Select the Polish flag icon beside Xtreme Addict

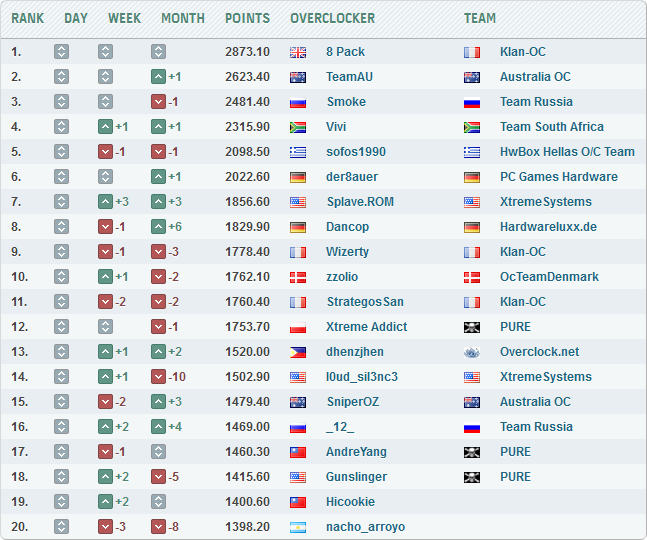(298, 327)
